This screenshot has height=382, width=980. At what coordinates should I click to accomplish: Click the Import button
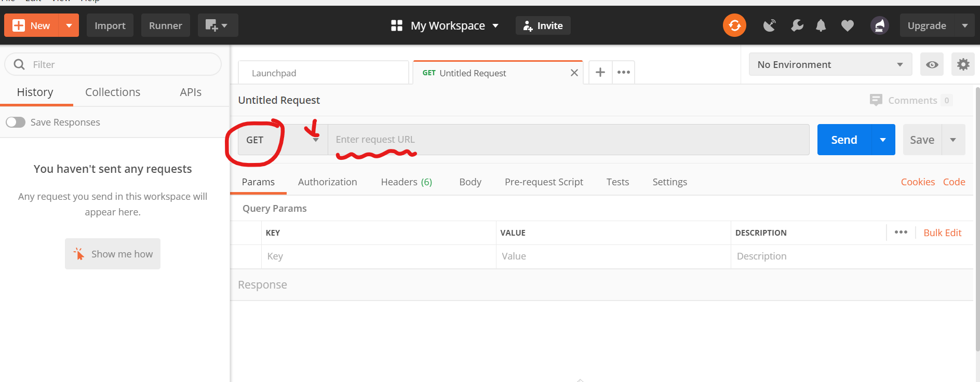[x=110, y=25]
